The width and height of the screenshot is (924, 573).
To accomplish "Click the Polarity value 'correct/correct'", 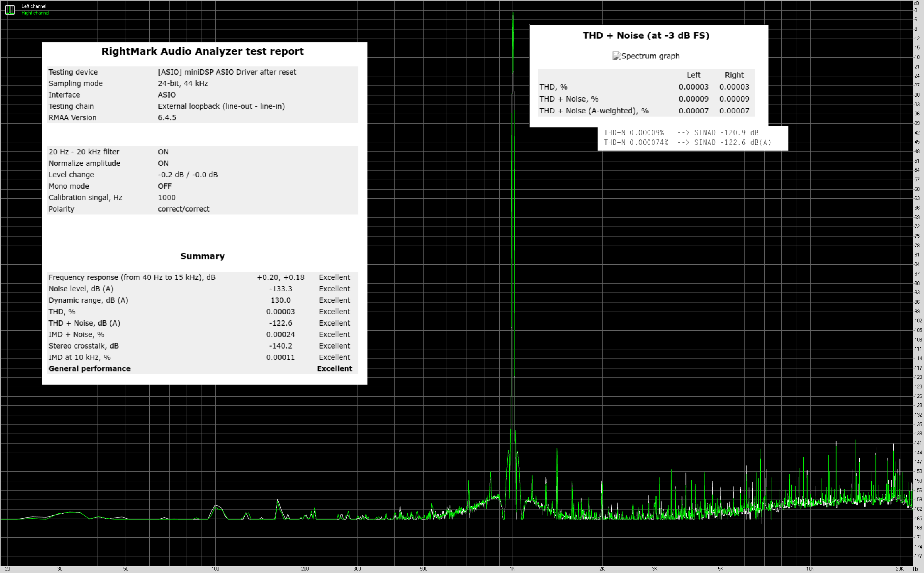I will [x=184, y=209].
